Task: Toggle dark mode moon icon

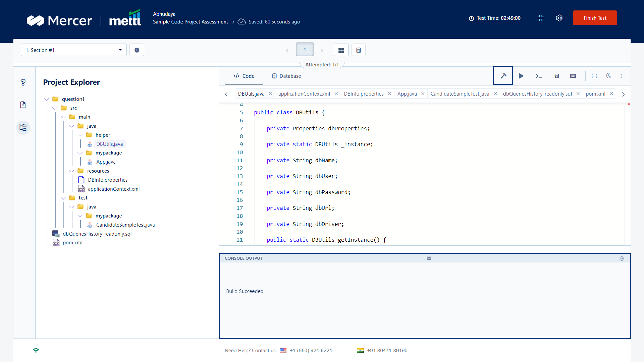Action: click(x=608, y=76)
